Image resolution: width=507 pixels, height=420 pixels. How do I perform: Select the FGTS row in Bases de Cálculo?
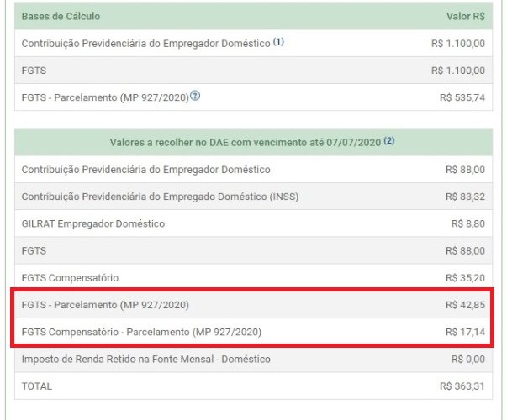34,70
